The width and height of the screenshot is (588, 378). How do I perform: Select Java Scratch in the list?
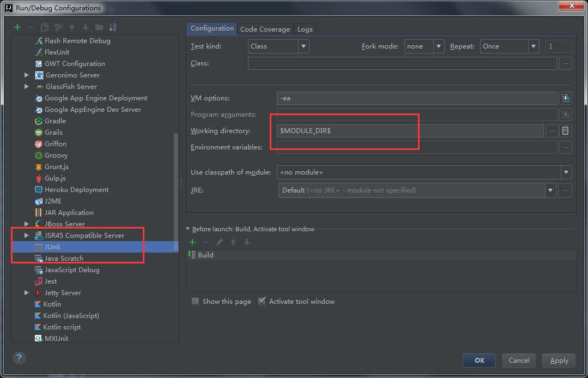[x=64, y=258]
